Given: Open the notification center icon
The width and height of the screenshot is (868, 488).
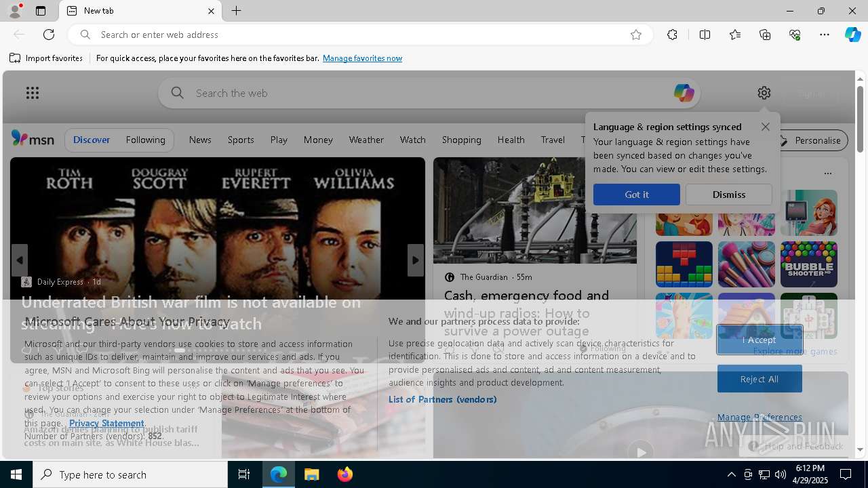Looking at the screenshot, I should point(846,474).
